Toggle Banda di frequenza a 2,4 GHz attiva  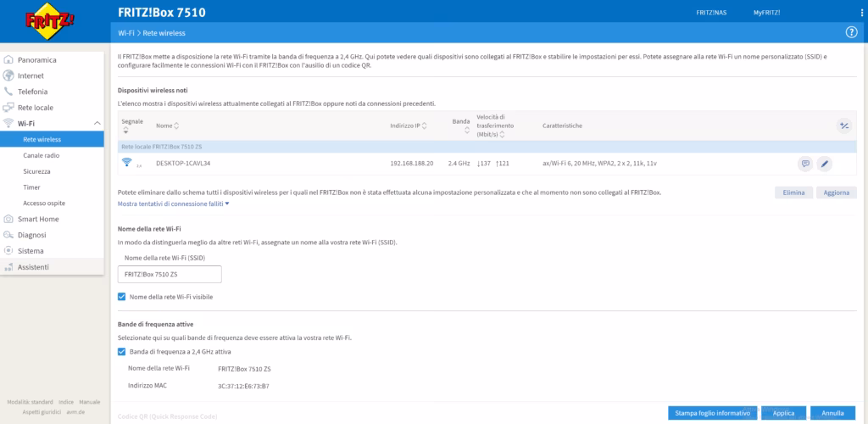coord(122,351)
